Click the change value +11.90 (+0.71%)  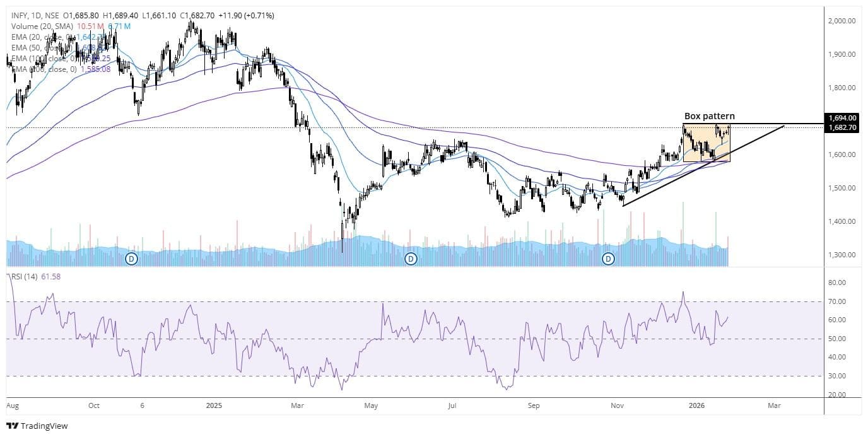click(x=247, y=16)
